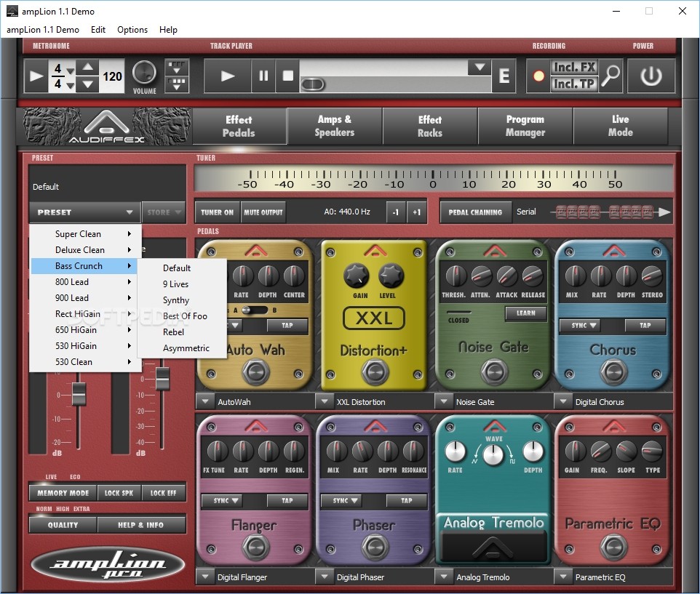Image resolution: width=700 pixels, height=594 pixels.
Task: Open the Noise Gate pedal selector dropdown
Action: (x=443, y=401)
